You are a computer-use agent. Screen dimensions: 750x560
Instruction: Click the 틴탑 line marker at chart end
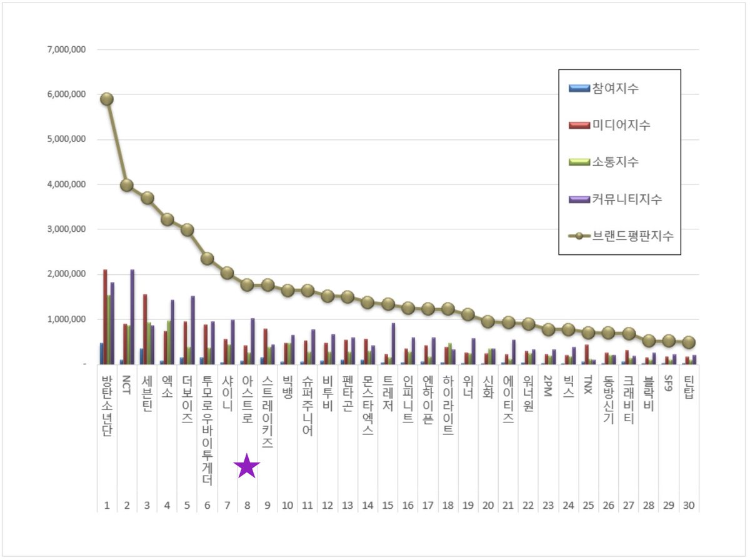[689, 342]
